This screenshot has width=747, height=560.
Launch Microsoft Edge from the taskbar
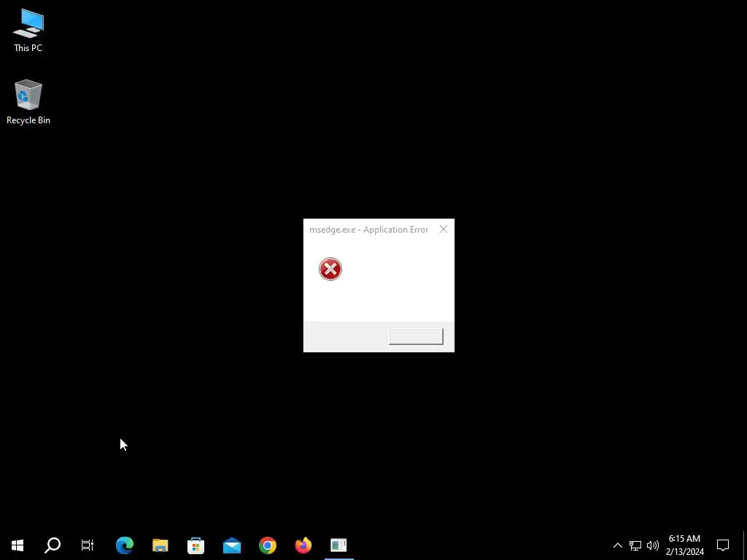(125, 545)
